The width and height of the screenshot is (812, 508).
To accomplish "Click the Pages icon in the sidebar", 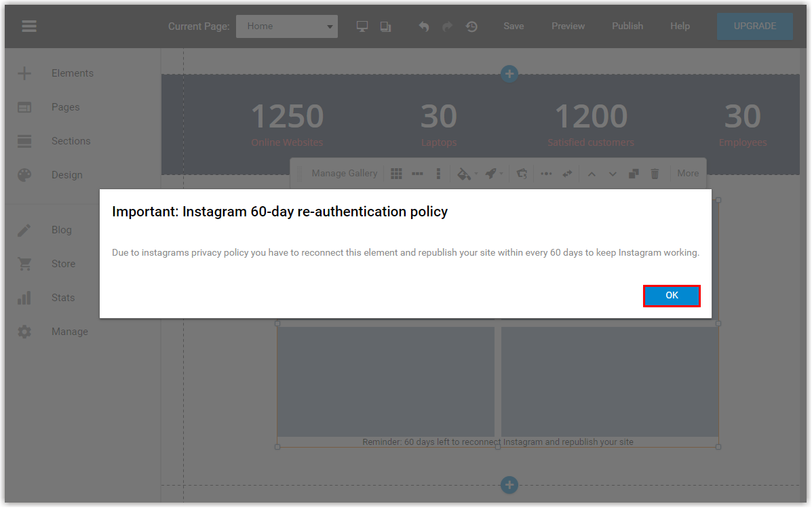I will (x=24, y=107).
